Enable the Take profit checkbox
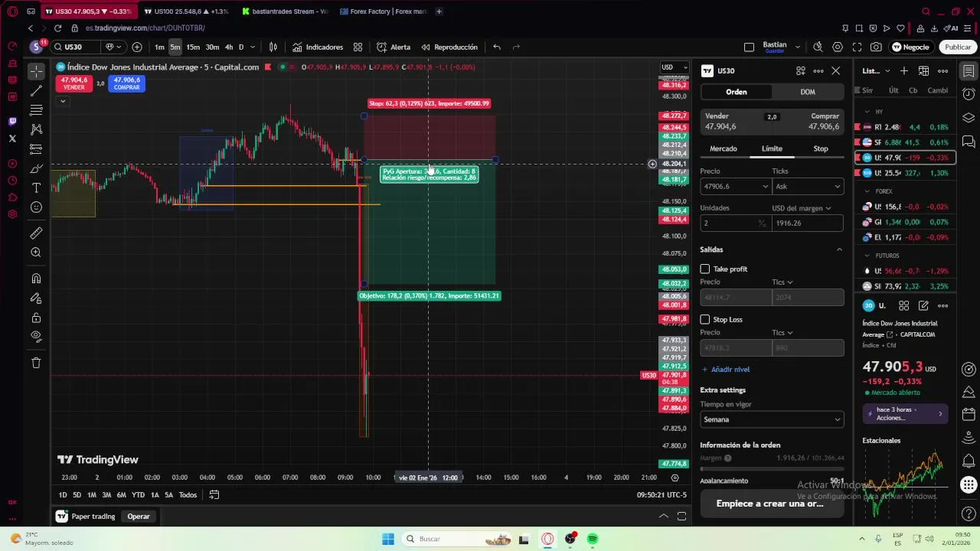The width and height of the screenshot is (980, 551). click(x=705, y=269)
